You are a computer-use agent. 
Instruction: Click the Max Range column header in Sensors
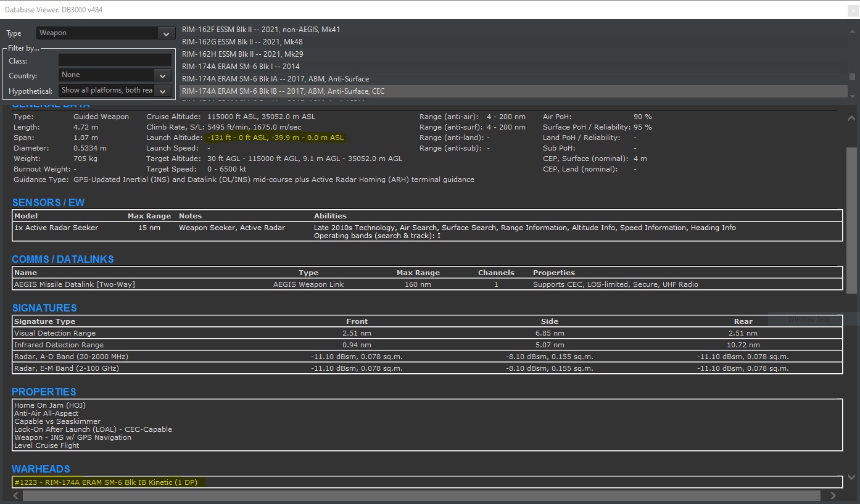[149, 216]
